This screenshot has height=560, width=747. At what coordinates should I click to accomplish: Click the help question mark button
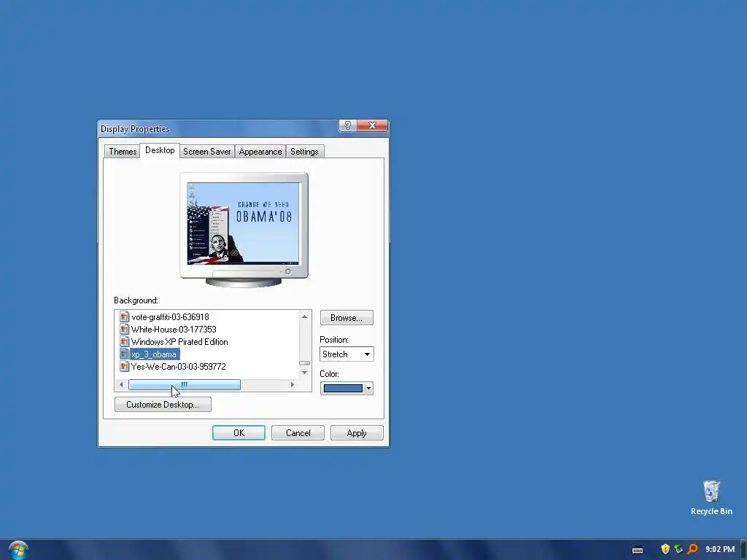tap(348, 125)
